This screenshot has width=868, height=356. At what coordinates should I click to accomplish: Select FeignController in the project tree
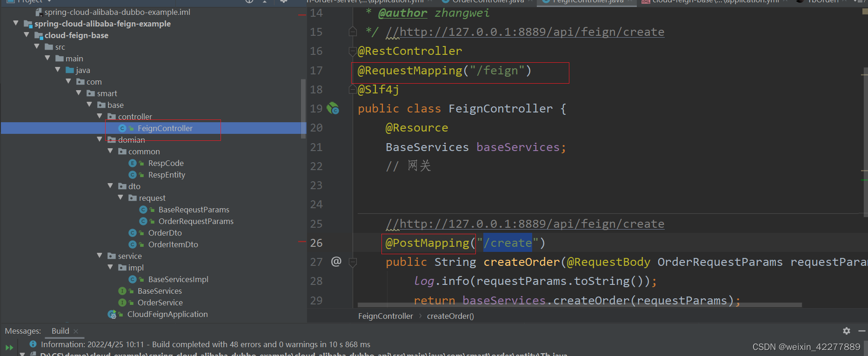pos(165,128)
